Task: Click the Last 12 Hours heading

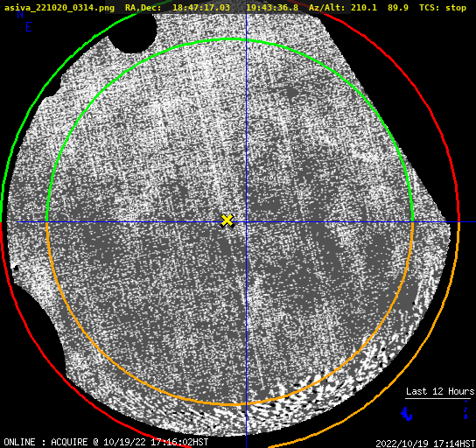Action: (x=440, y=391)
